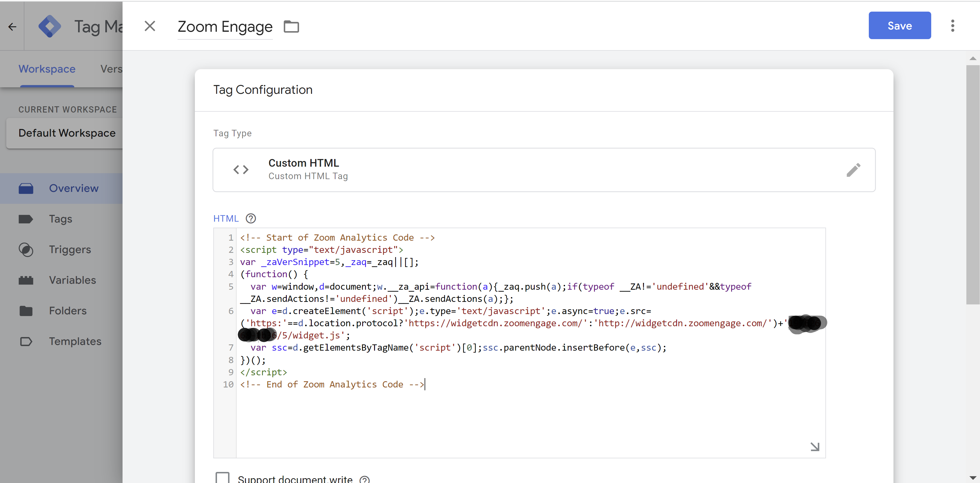Click the Templates tag outline icon
Screen dimensions: 980x483
coord(26,342)
